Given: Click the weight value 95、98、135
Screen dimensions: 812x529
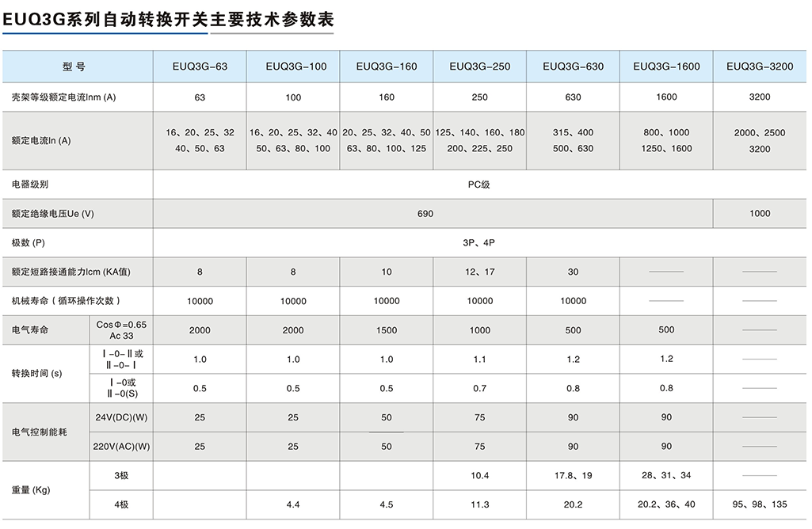Looking at the screenshot, I should point(759,504).
